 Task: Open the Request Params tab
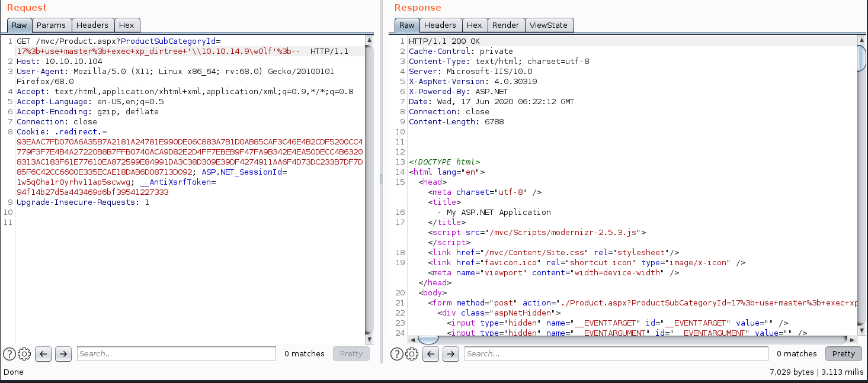pos(52,25)
